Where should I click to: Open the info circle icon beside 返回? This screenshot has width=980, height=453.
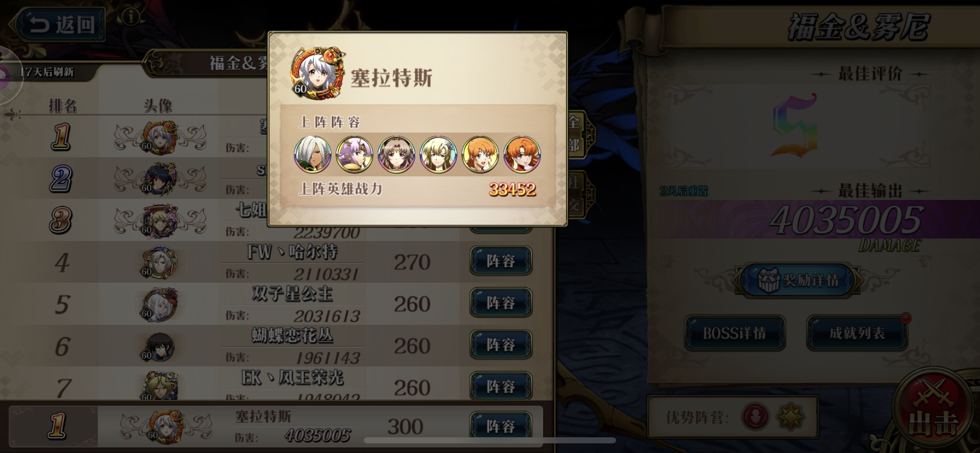coord(130,16)
